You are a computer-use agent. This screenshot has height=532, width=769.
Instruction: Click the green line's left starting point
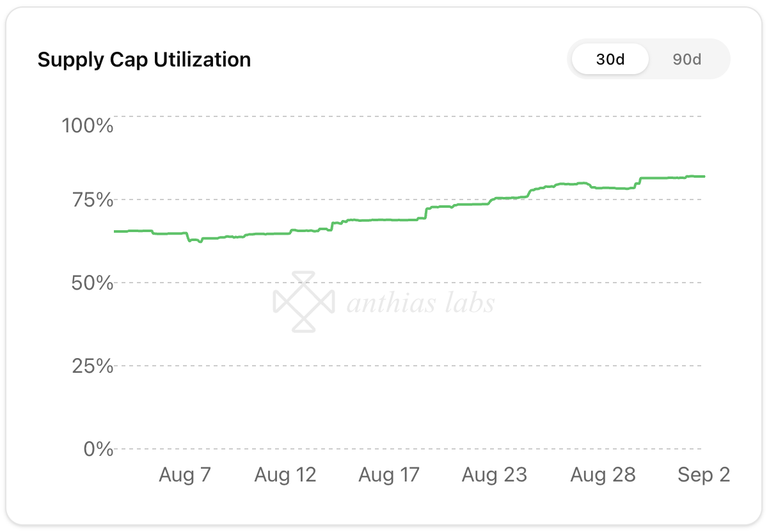click(x=115, y=231)
